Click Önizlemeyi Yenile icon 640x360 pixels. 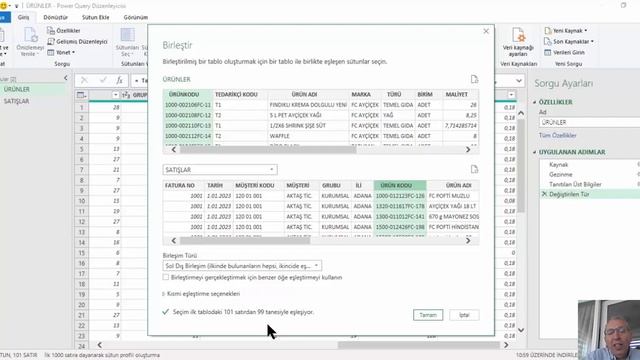(x=30, y=35)
